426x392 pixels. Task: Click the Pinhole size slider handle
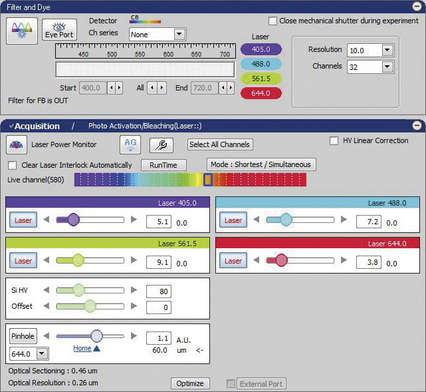(96, 336)
